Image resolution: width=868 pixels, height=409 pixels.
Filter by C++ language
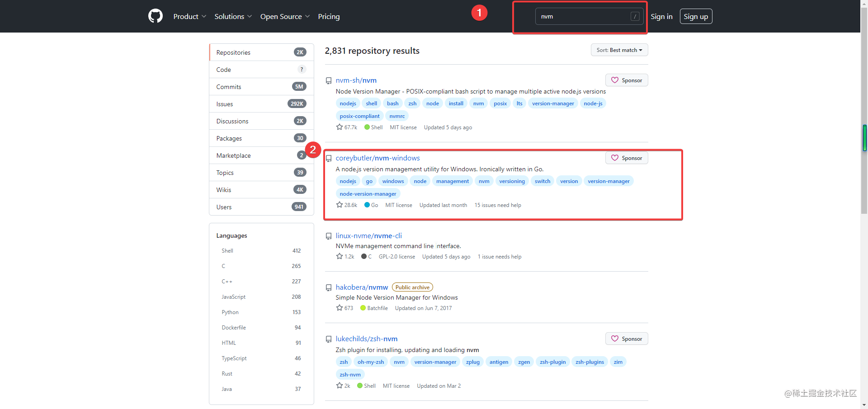click(261, 282)
